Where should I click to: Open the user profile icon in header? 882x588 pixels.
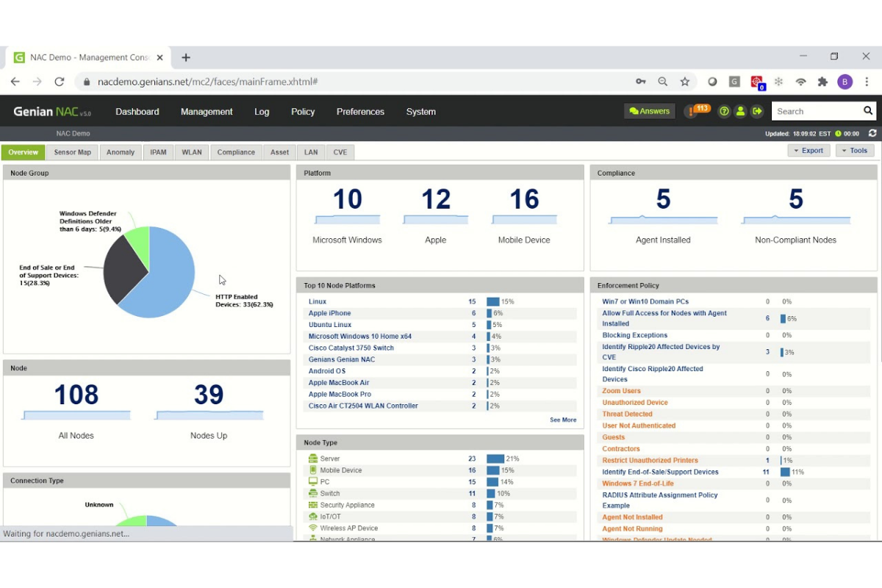(x=740, y=112)
